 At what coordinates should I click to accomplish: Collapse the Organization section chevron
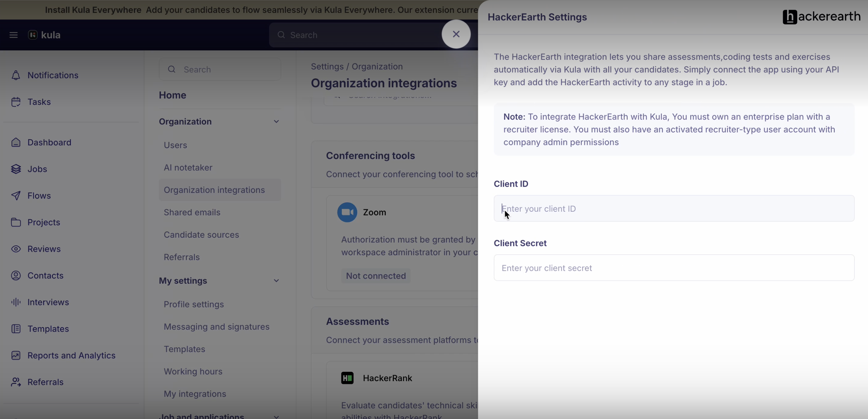(x=276, y=122)
